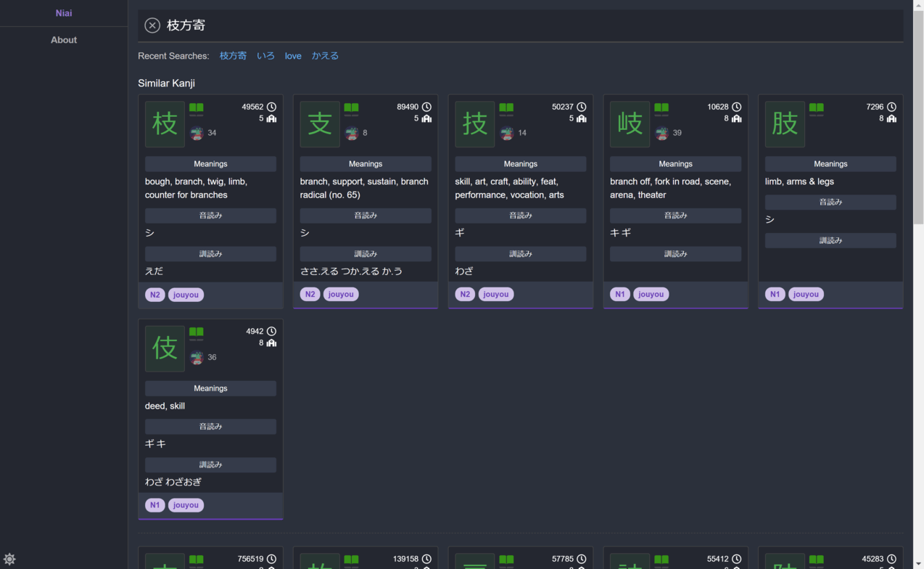Clear the search with the X icon
924x569 pixels.
point(152,25)
